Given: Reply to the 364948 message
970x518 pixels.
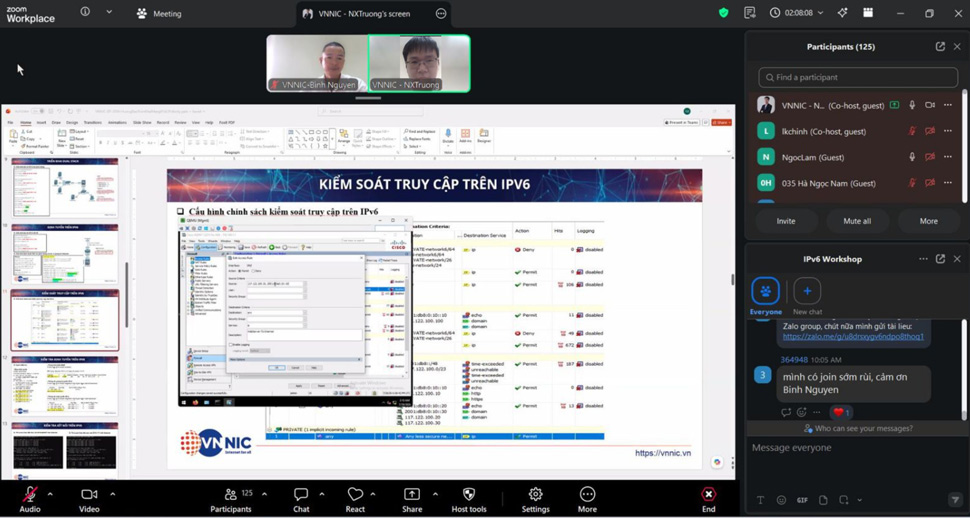Looking at the screenshot, I should (x=786, y=412).
